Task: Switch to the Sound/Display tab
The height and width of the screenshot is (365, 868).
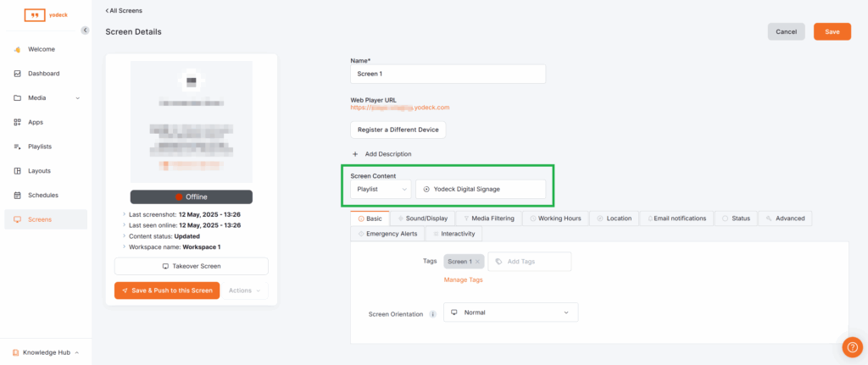Action: coord(424,218)
